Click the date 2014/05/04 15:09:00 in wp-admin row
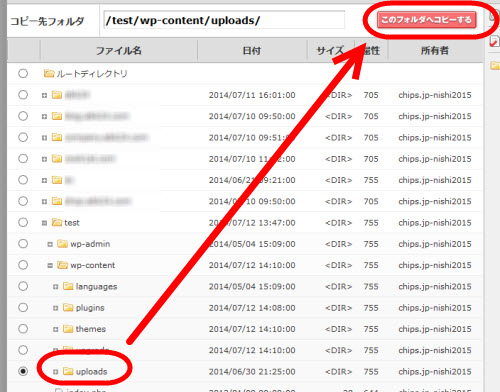The height and width of the screenshot is (392, 500). point(252,244)
